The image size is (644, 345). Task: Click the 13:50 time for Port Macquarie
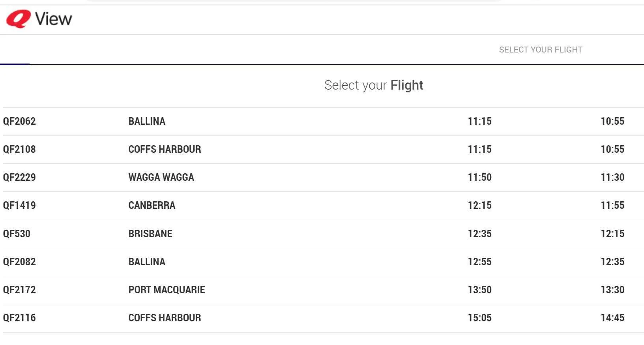point(479,290)
